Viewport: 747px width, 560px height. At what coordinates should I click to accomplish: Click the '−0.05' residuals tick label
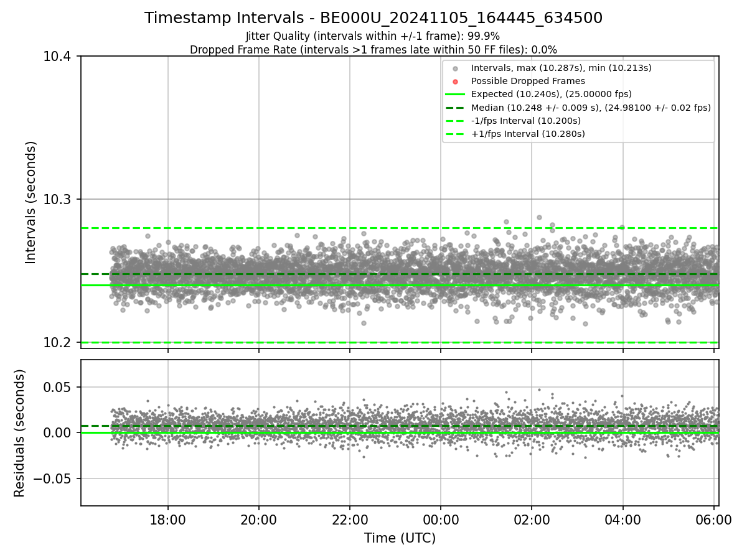54,479
